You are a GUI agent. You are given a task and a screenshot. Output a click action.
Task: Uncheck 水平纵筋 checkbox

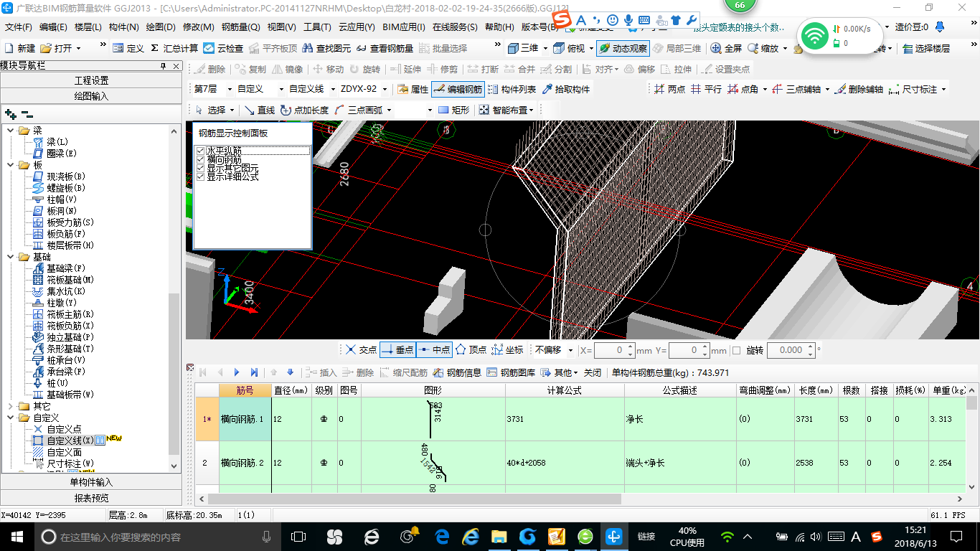(x=200, y=151)
